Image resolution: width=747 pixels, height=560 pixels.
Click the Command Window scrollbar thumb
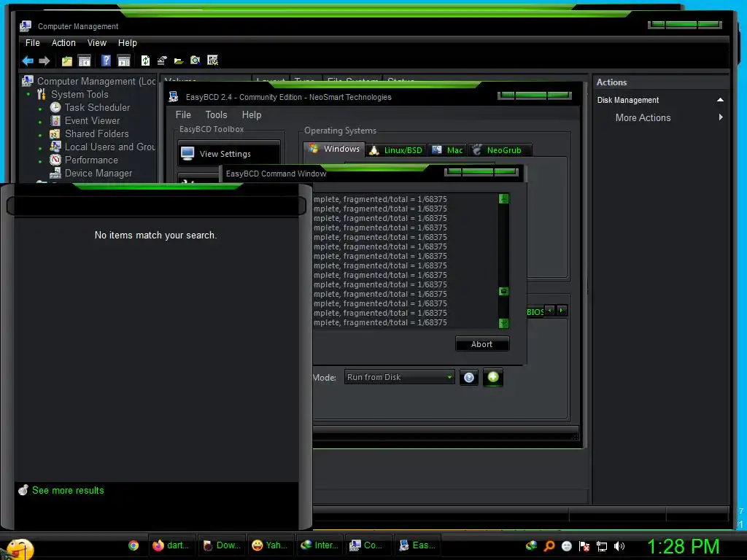pos(503,291)
